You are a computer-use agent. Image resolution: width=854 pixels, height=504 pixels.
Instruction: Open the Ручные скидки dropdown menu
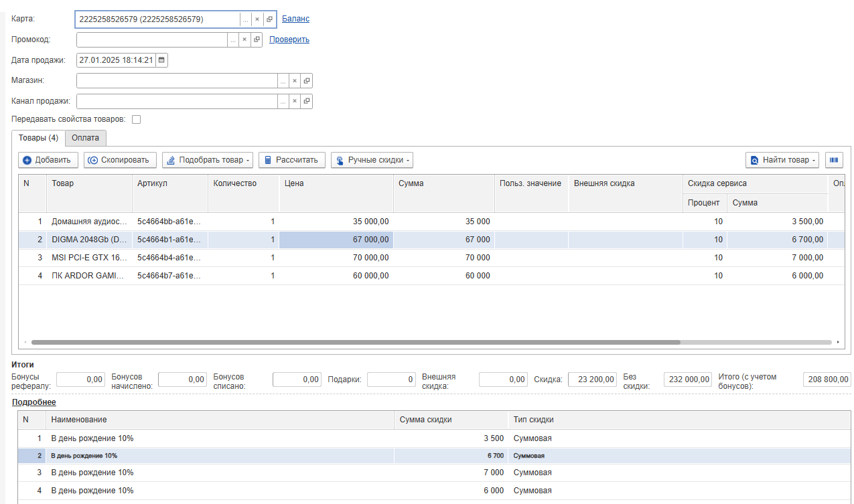tap(372, 160)
